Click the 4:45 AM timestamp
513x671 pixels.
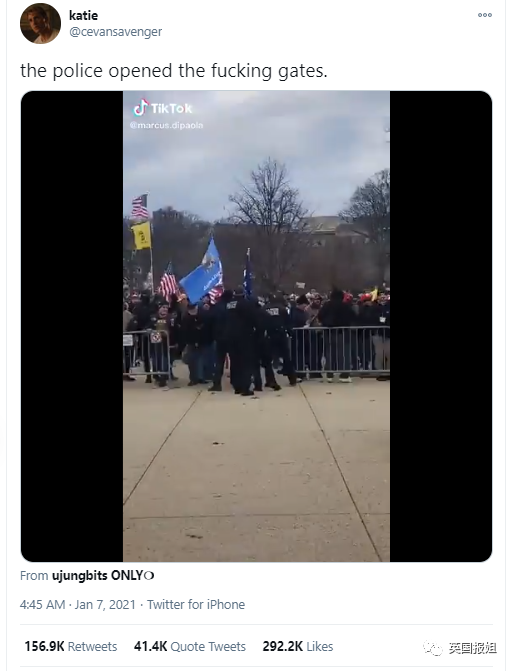[42, 605]
